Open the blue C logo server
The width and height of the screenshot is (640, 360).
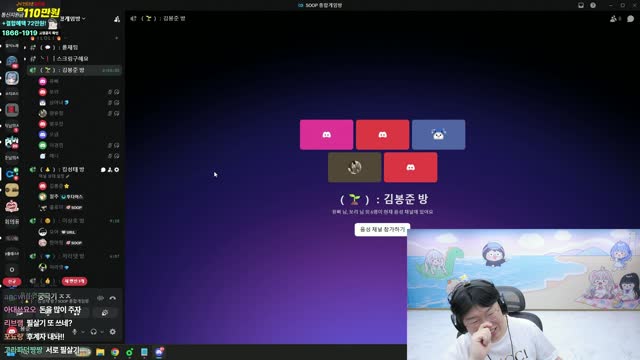click(x=12, y=174)
